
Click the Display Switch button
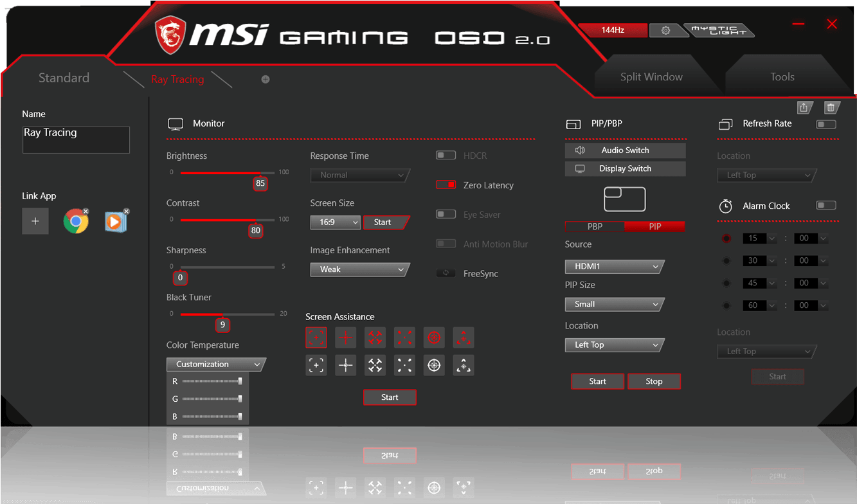(x=625, y=168)
